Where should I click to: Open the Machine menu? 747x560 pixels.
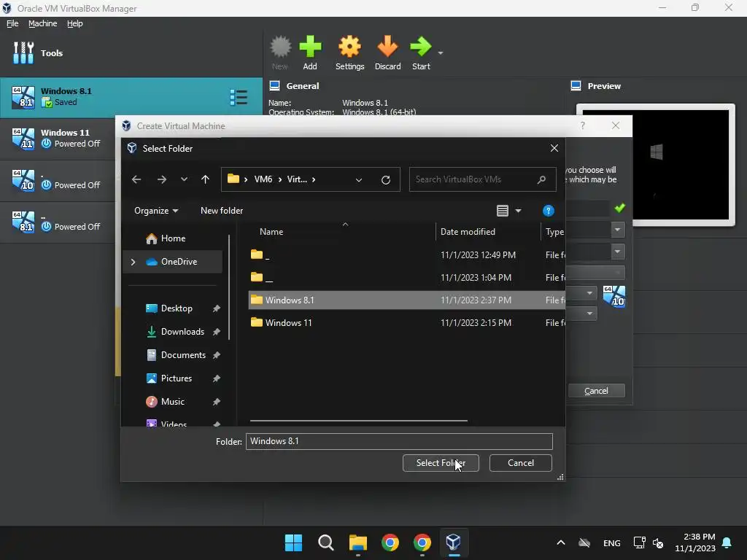coord(42,23)
